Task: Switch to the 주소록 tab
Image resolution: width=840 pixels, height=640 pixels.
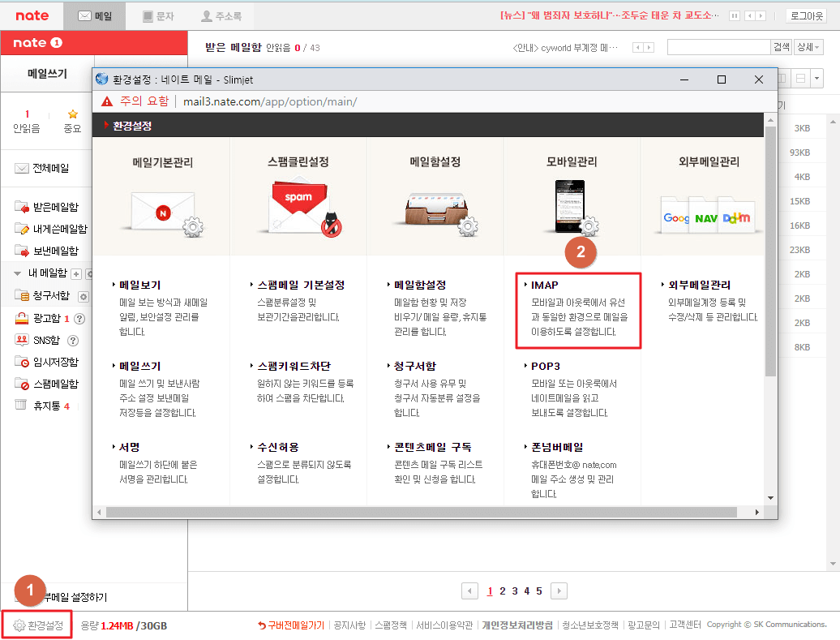Action: pyautogui.click(x=221, y=16)
